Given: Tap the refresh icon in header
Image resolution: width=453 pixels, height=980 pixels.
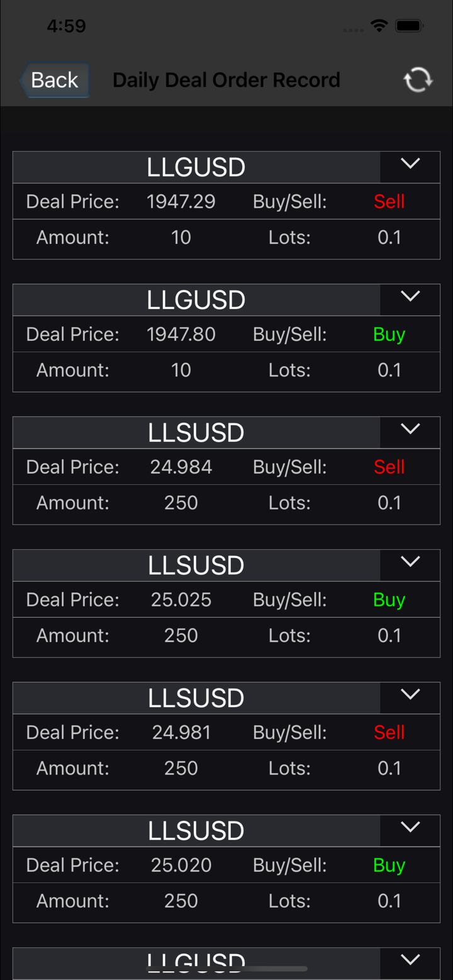Looking at the screenshot, I should (x=418, y=80).
